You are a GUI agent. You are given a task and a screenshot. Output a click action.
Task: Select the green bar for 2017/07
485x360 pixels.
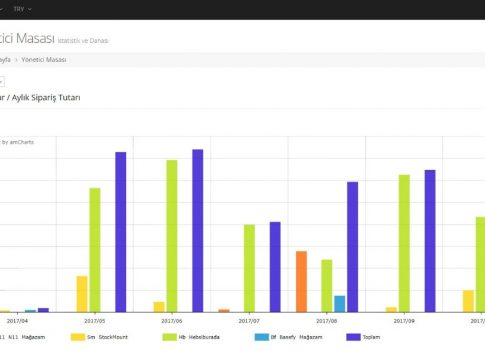[x=249, y=268]
